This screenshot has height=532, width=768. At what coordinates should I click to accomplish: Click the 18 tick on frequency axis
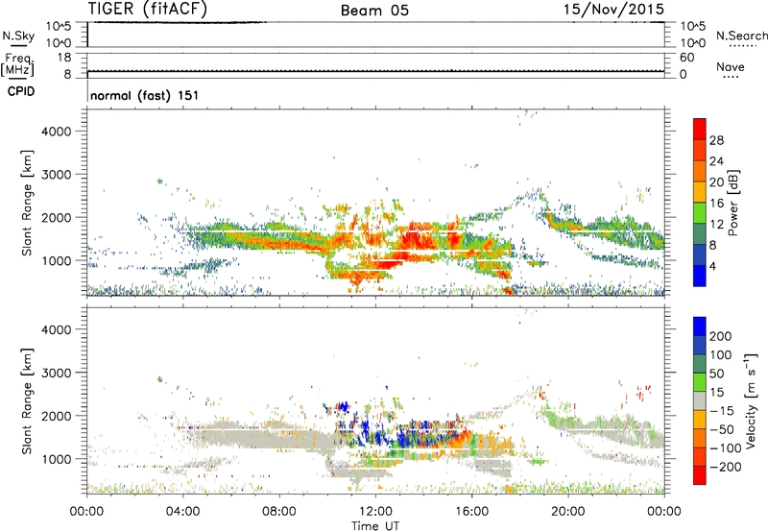64,58
